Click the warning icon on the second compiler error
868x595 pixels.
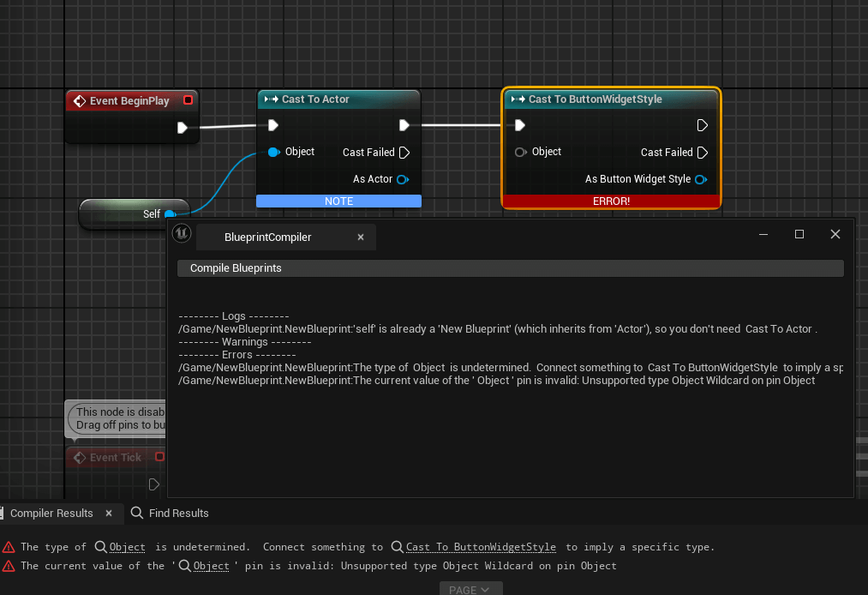[x=9, y=566]
